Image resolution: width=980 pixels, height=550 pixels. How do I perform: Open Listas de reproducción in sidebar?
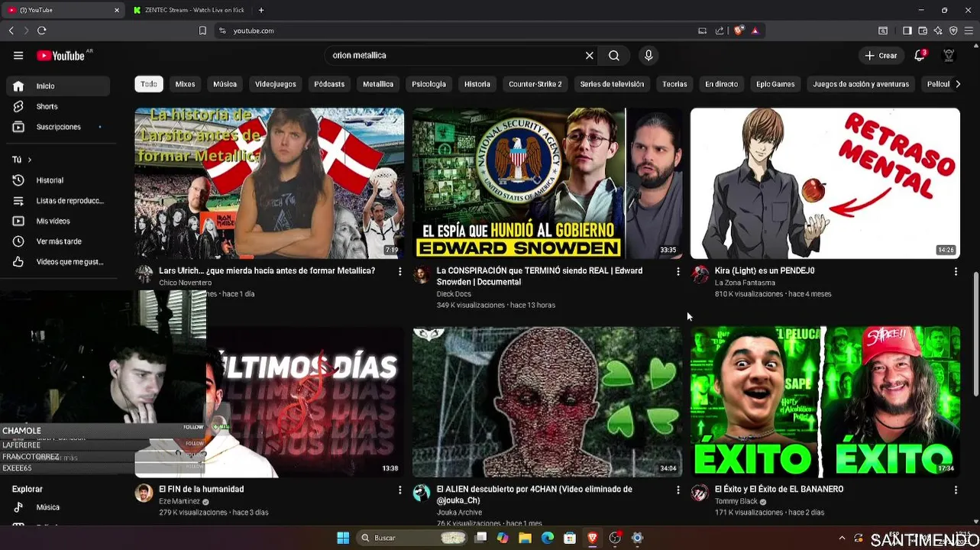point(58,201)
